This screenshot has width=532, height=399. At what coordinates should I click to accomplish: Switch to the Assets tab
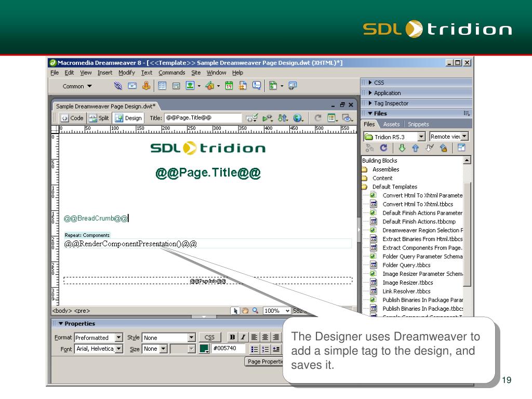(391, 124)
